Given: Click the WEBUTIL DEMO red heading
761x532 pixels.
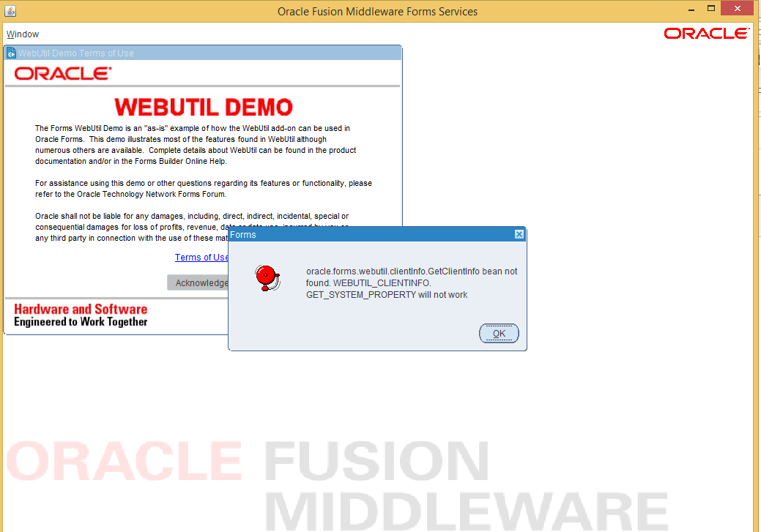Looking at the screenshot, I should click(x=204, y=108).
